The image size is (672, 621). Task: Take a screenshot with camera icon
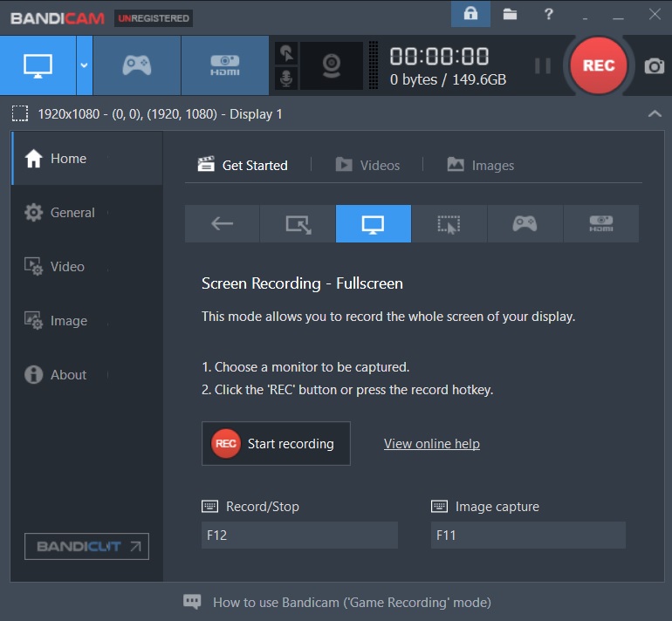click(654, 66)
